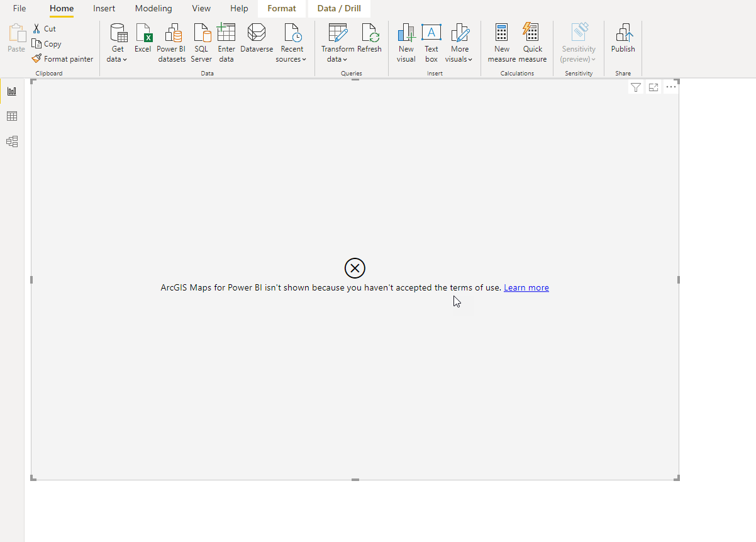Cut the selected item

[x=44, y=29]
